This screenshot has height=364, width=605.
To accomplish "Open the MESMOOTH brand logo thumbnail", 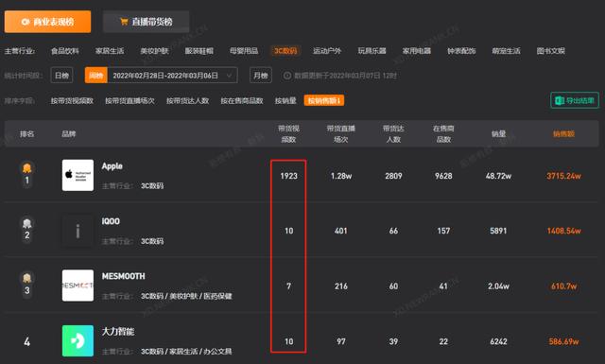I will coord(78,286).
